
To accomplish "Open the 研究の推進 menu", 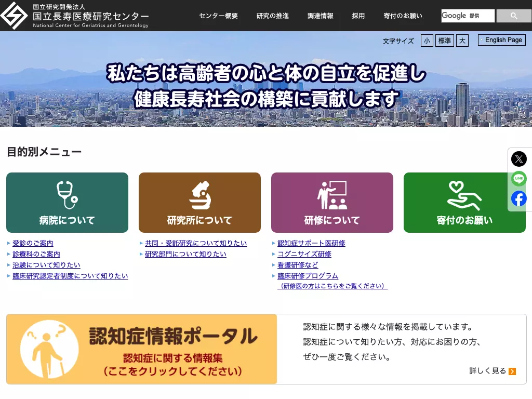I will coord(272,16).
